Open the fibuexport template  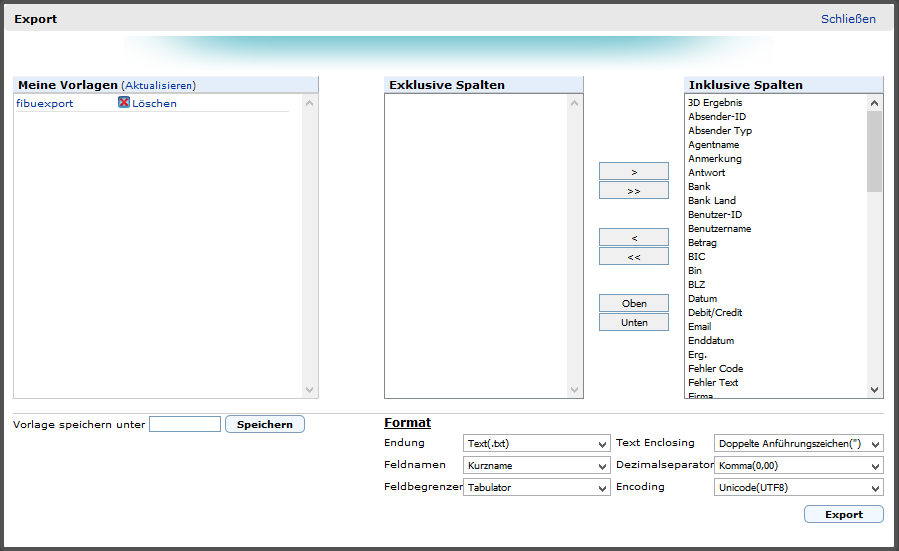coord(45,103)
